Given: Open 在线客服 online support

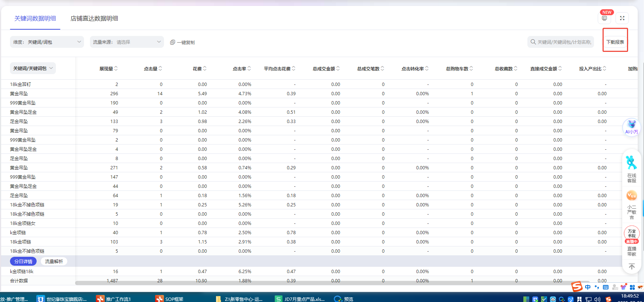Looking at the screenshot, I should 631,169.
